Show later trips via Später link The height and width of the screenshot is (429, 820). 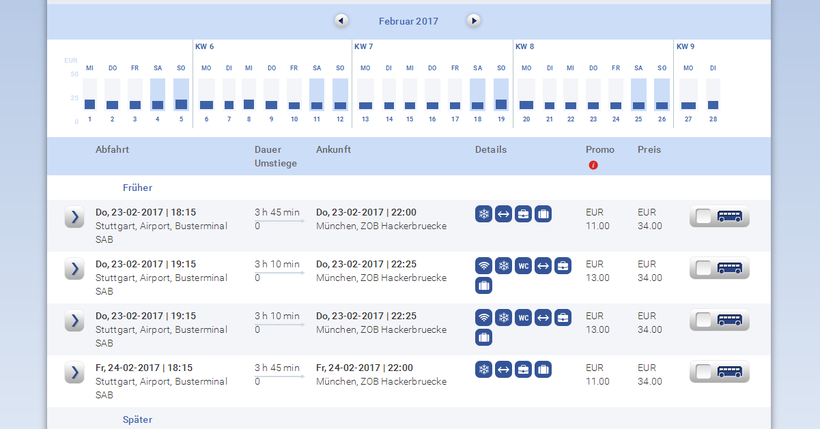click(137, 420)
